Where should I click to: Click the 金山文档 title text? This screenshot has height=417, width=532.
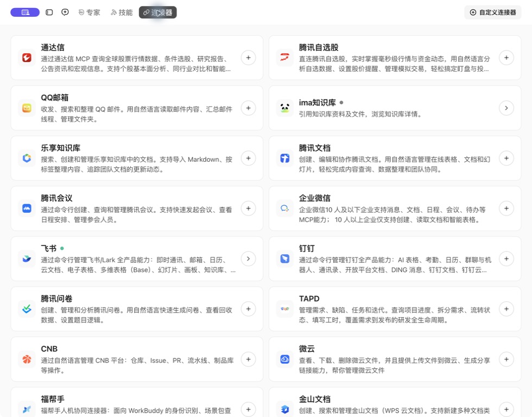pyautogui.click(x=314, y=399)
